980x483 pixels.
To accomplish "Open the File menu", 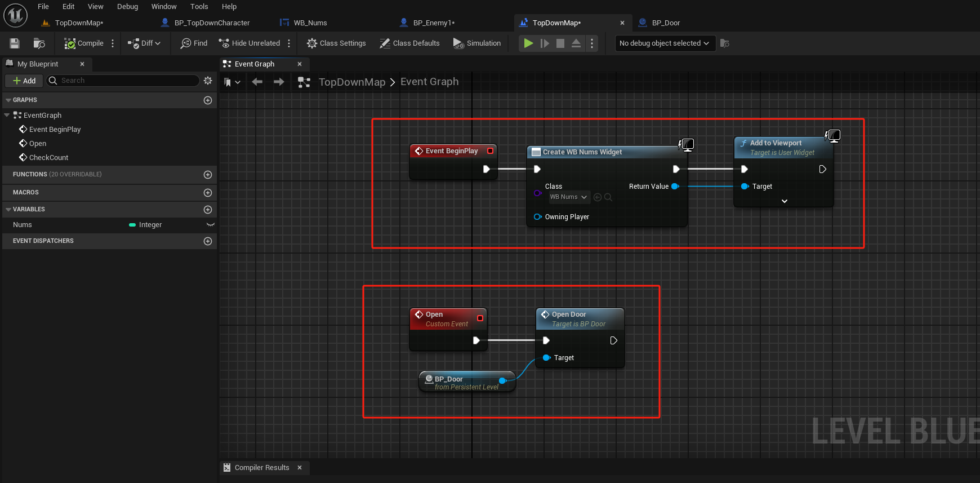I will 43,7.
